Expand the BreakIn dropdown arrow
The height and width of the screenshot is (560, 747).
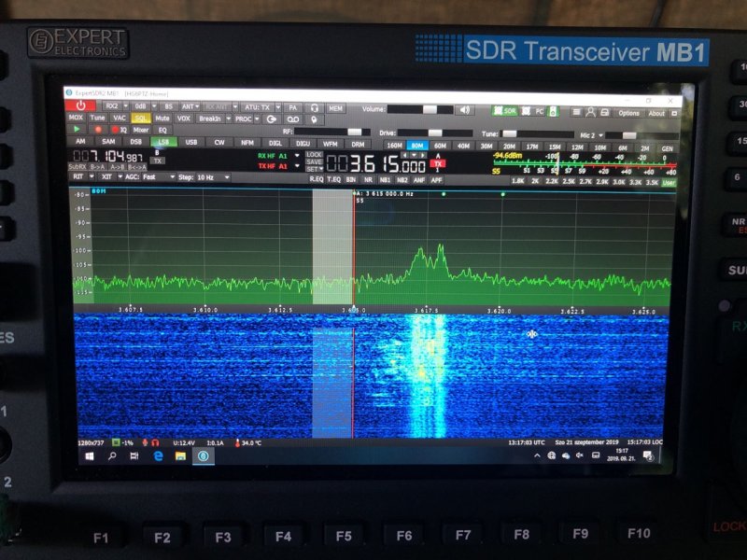(x=229, y=119)
